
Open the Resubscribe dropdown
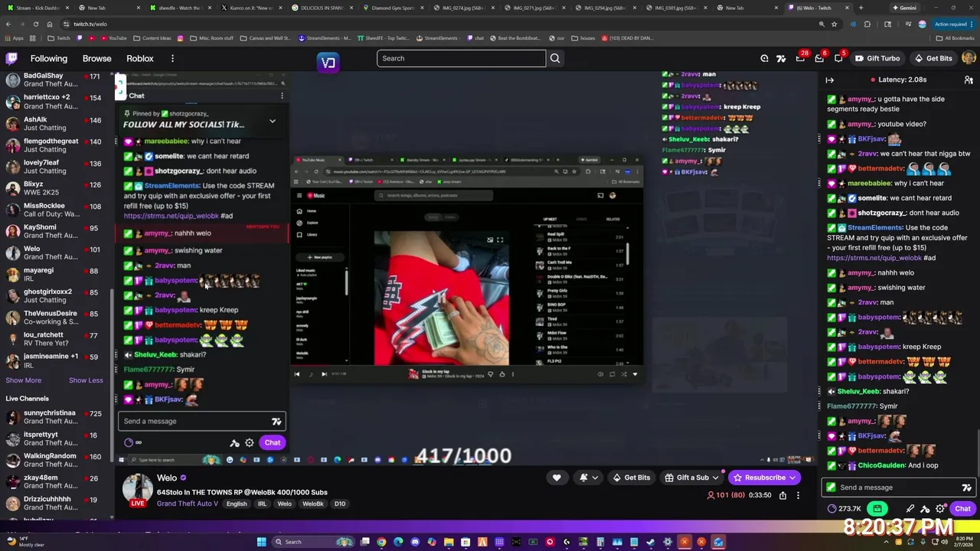pos(765,478)
